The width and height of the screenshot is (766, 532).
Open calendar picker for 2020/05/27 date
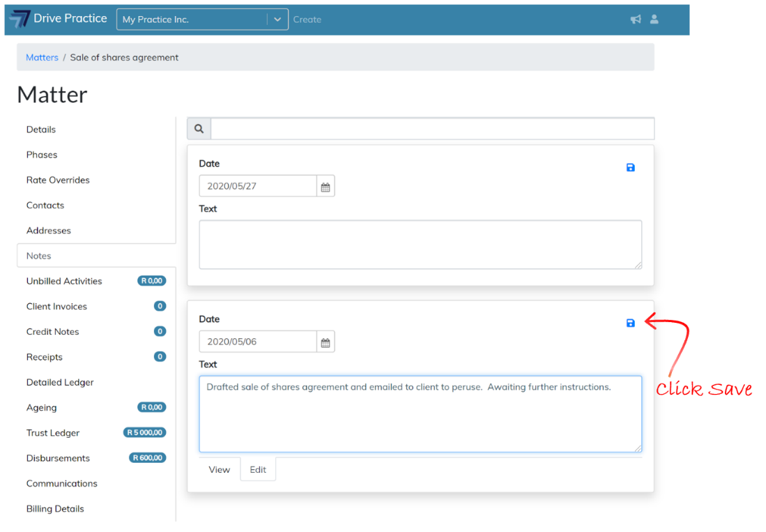point(325,186)
